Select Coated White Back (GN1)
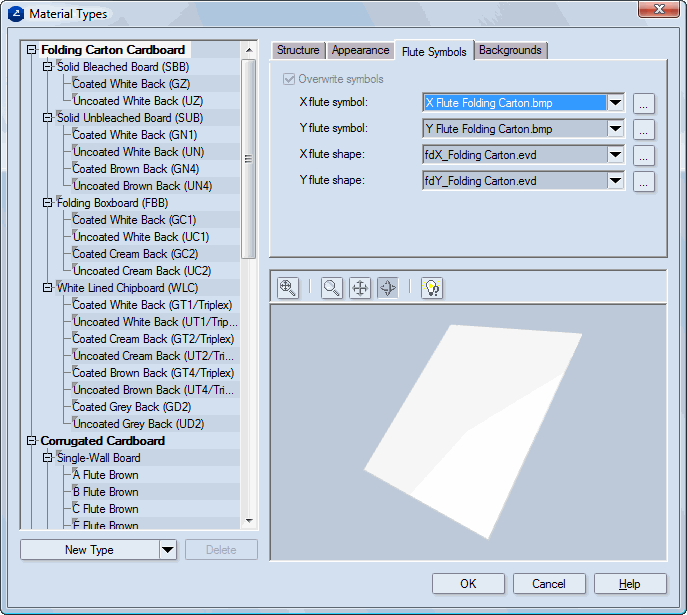Screen dimensions: 687x615 [x=135, y=135]
